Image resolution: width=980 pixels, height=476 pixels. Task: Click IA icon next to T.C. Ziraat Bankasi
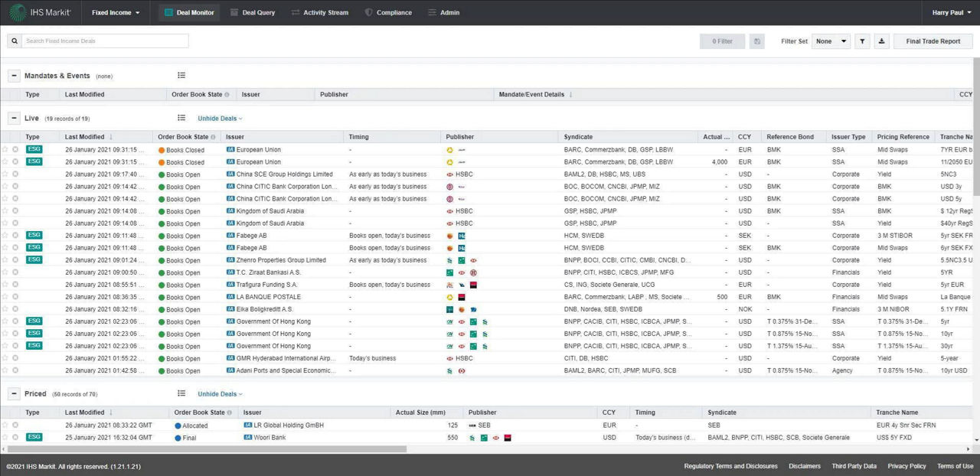pos(230,272)
